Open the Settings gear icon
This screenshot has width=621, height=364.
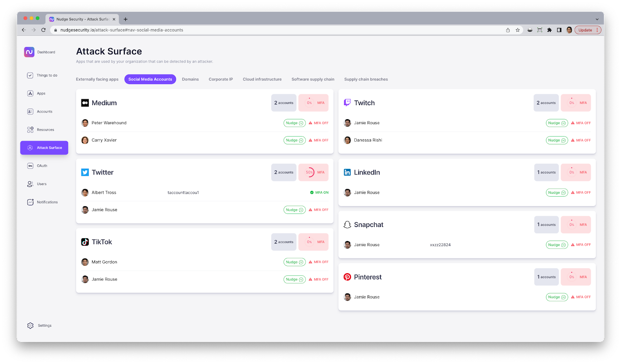pos(30,326)
